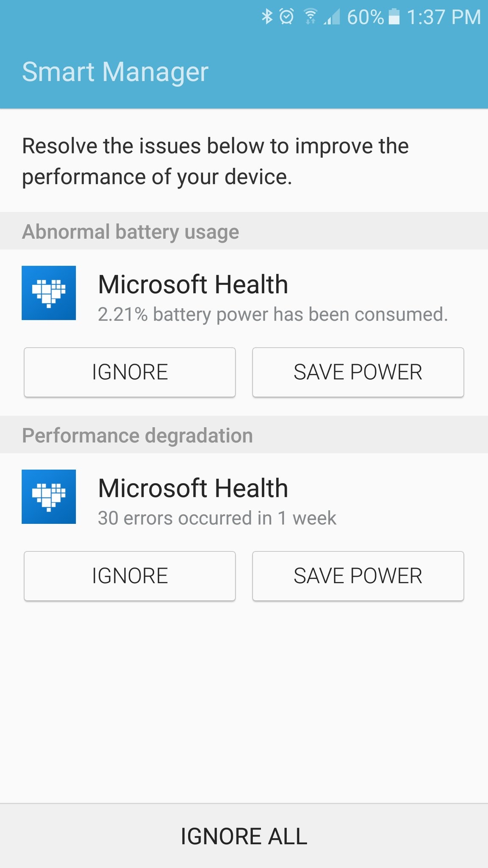The height and width of the screenshot is (868, 488).
Task: Tap the 2.21% battery consumed text
Action: 273,314
